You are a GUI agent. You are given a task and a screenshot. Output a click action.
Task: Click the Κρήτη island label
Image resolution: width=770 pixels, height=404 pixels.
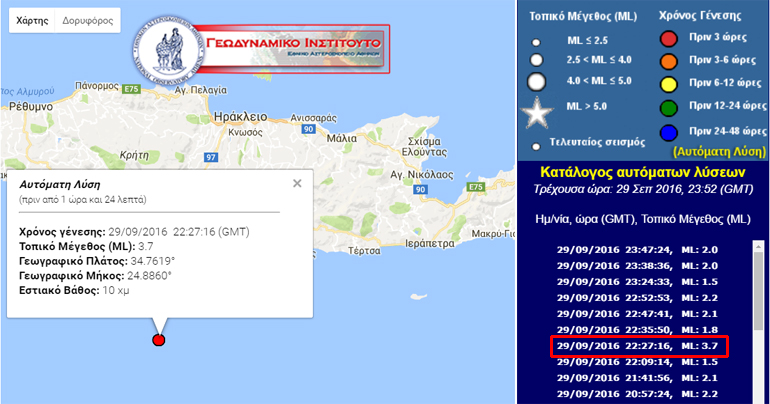(135, 155)
